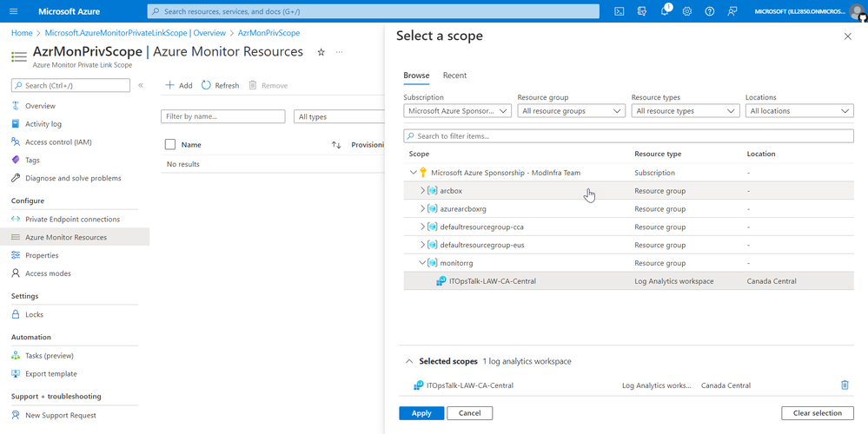Click Microsoft Azure logo text

[x=70, y=11]
